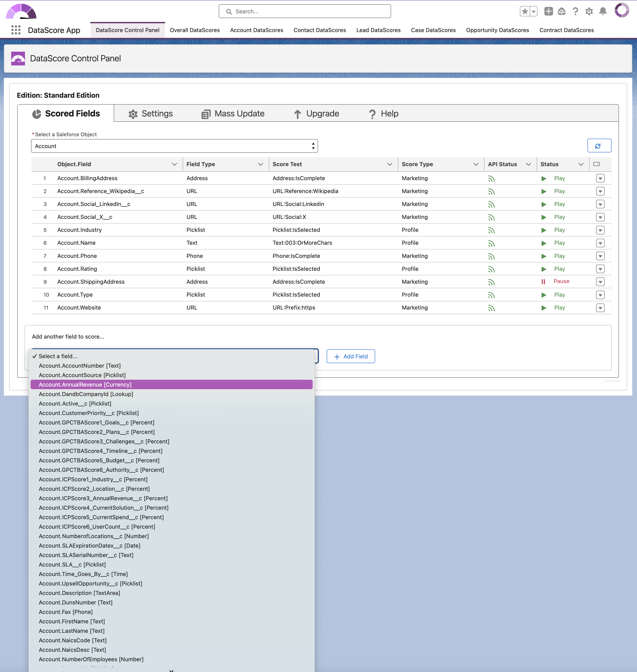Open row actions menu for Account.ShippingAddress
Screen dimensions: 637x672
pyautogui.click(x=600, y=282)
